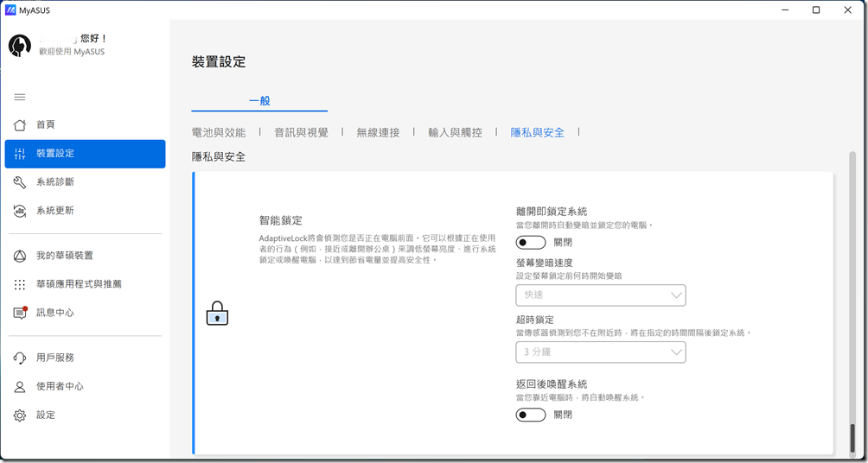The width and height of the screenshot is (868, 463).
Task: Switch to the 電池與效能 tab
Action: [219, 132]
